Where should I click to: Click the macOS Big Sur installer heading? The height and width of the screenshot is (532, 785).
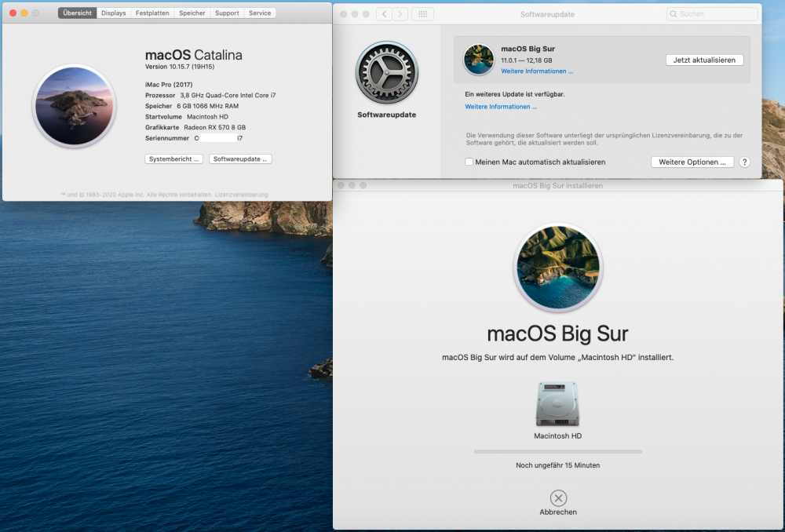pos(557,333)
